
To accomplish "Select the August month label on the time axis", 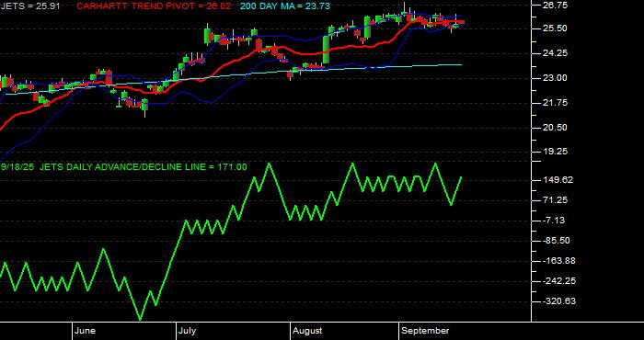I will [307, 331].
